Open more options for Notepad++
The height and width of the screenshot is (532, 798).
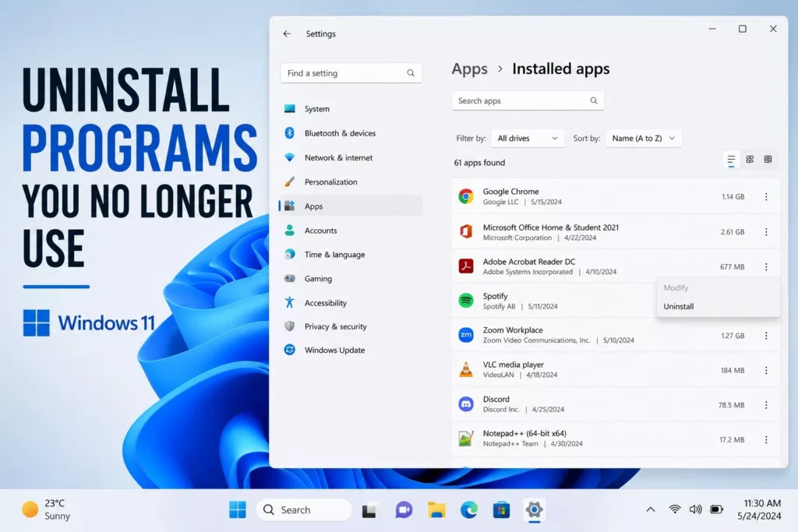click(x=766, y=439)
